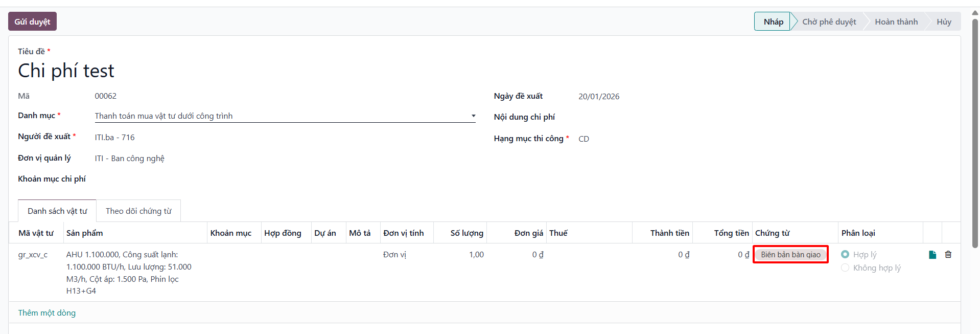Add a row with Thêm một dòng
The height and width of the screenshot is (334, 980).
(47, 313)
